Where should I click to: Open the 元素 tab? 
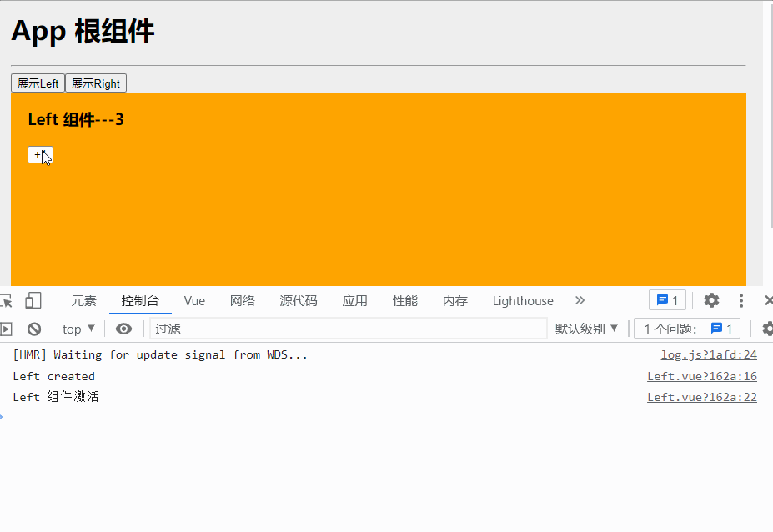(x=83, y=301)
